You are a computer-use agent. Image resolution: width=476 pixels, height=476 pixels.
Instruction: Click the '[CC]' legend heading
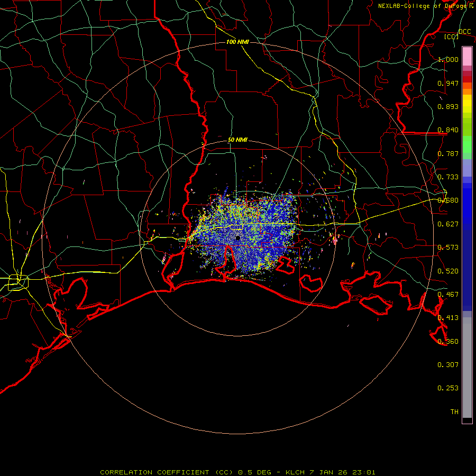(x=452, y=36)
